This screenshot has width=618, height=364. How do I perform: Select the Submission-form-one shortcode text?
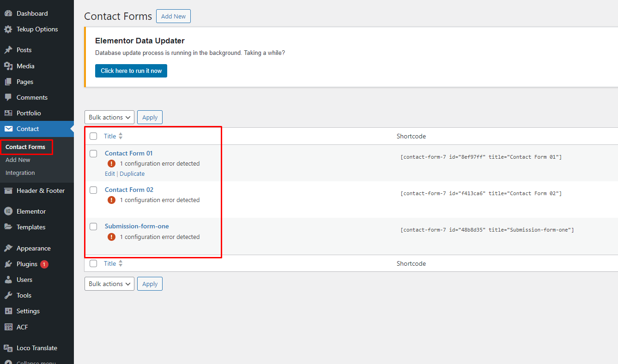pos(487,230)
